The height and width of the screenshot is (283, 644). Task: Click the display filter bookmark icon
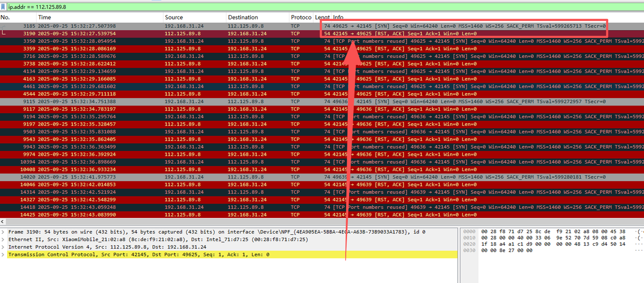pos(4,7)
